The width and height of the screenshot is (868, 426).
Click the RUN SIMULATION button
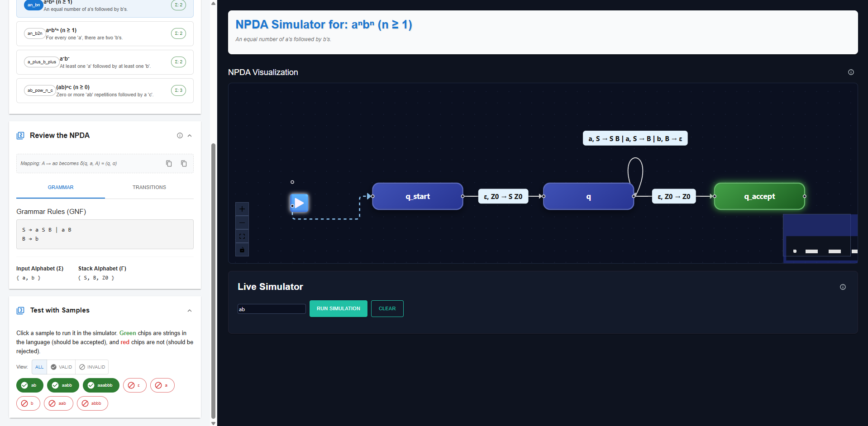338,308
